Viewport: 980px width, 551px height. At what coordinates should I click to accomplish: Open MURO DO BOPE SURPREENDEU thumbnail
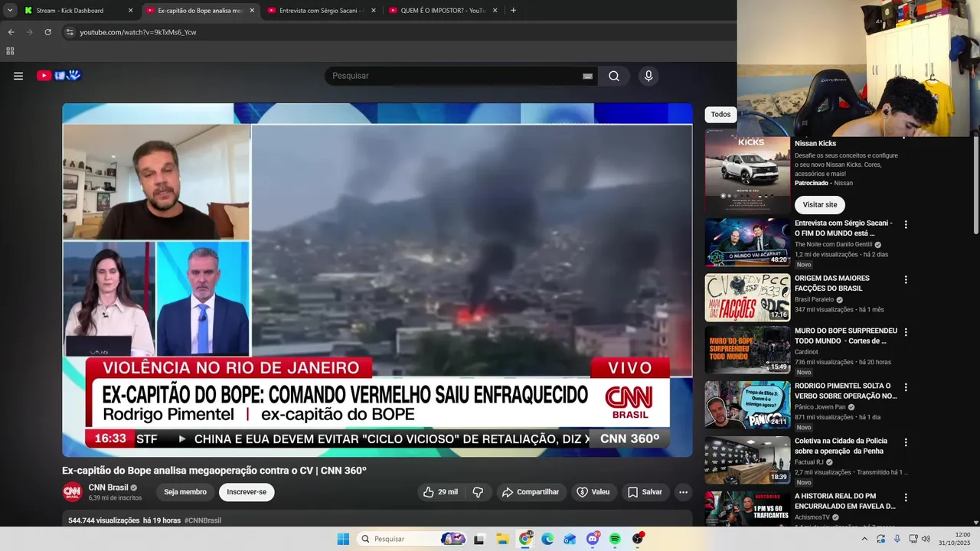pyautogui.click(x=748, y=350)
